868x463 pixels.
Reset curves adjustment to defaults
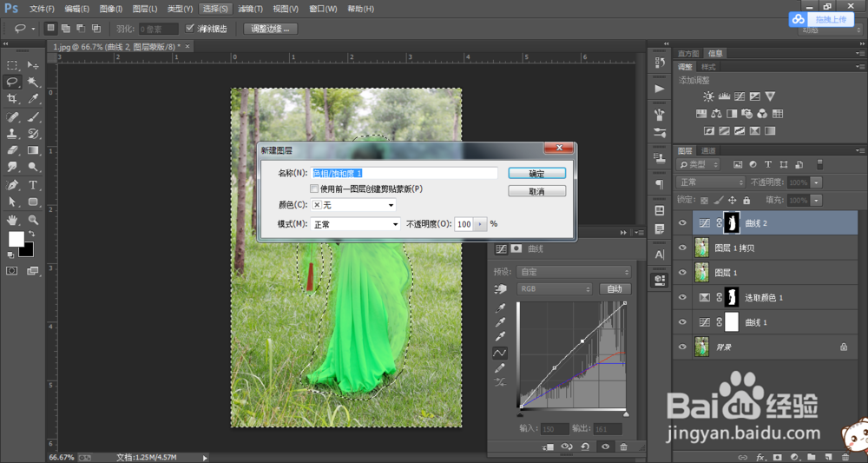[585, 446]
